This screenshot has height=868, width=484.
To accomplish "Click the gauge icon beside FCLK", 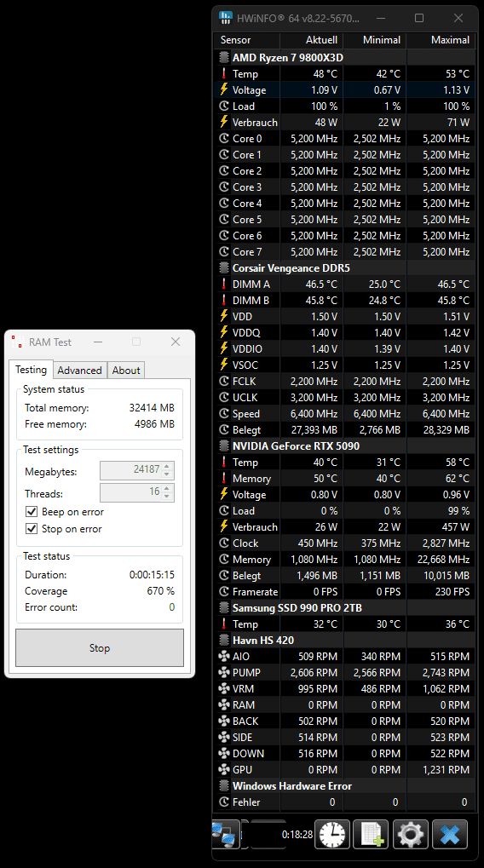I will click(224, 381).
